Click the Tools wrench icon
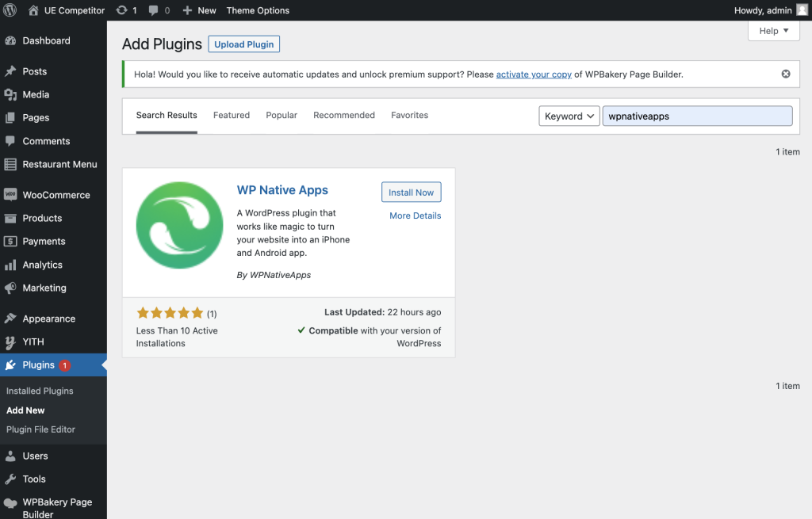 10,479
